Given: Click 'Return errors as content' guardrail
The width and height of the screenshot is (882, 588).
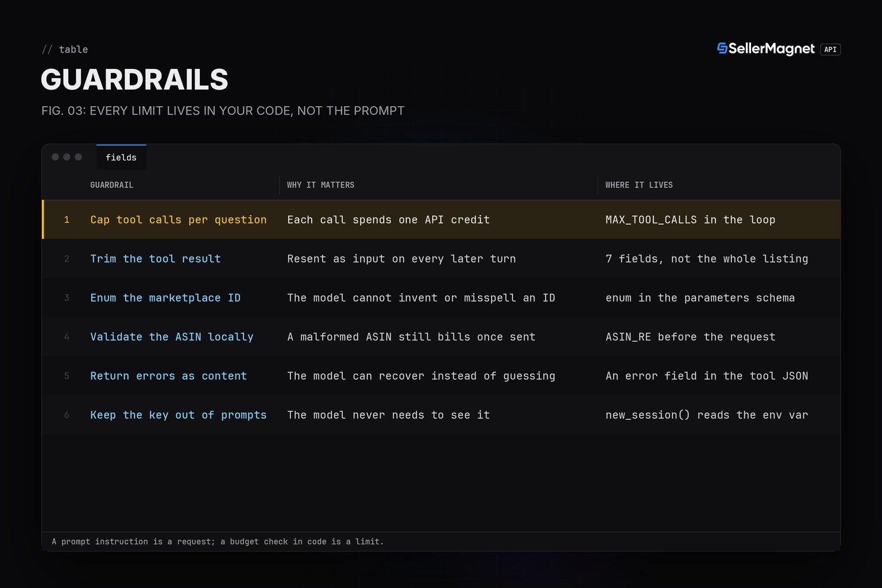Looking at the screenshot, I should coord(168,376).
